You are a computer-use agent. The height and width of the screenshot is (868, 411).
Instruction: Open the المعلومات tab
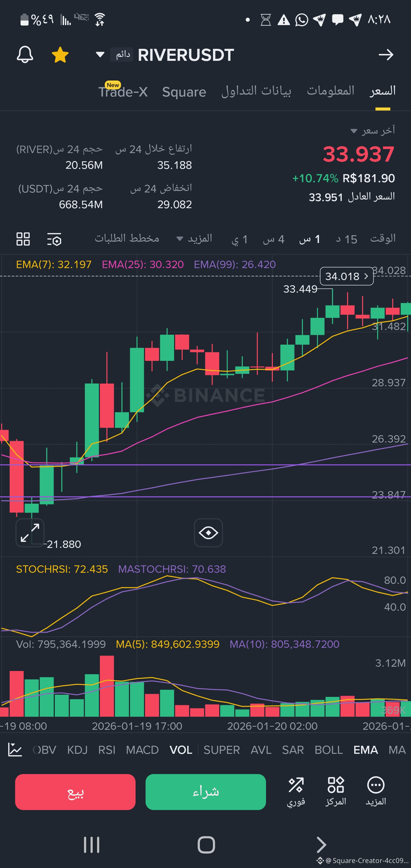(x=331, y=91)
